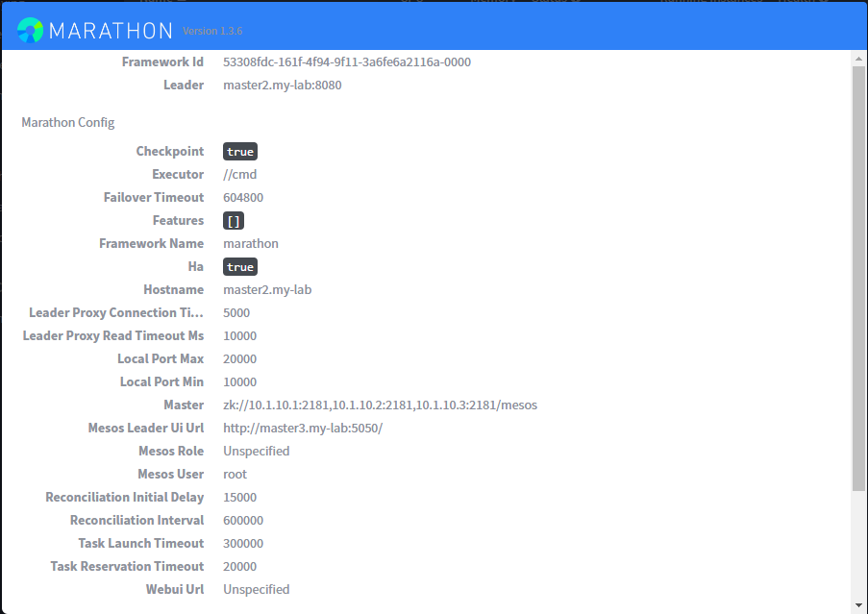Click the Local Port Max label

pyautogui.click(x=161, y=359)
